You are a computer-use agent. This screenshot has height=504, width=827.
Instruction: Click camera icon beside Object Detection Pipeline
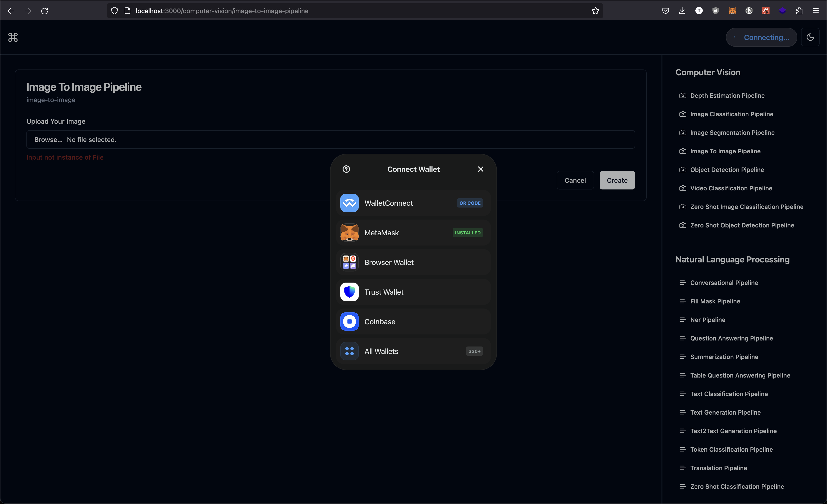tap(682, 170)
